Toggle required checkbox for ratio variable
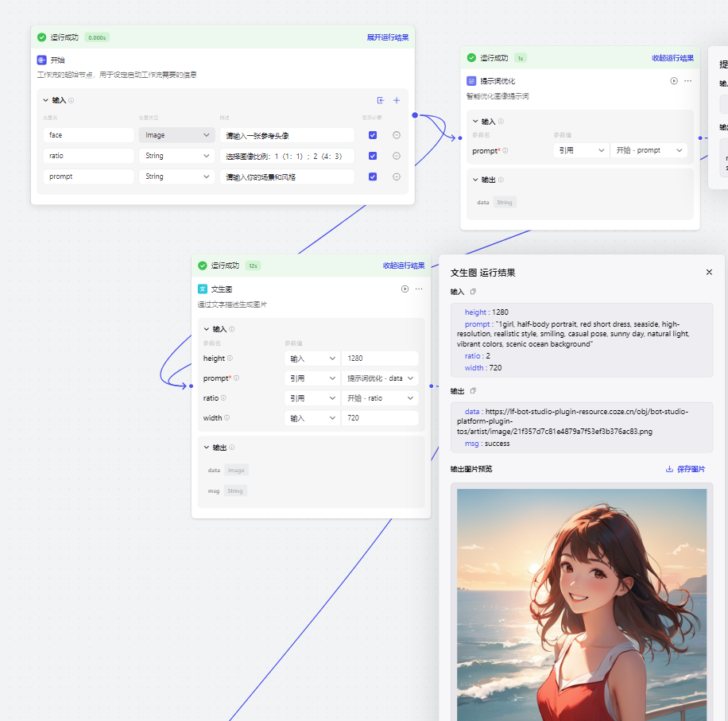This screenshot has height=721, width=728. 373,156
